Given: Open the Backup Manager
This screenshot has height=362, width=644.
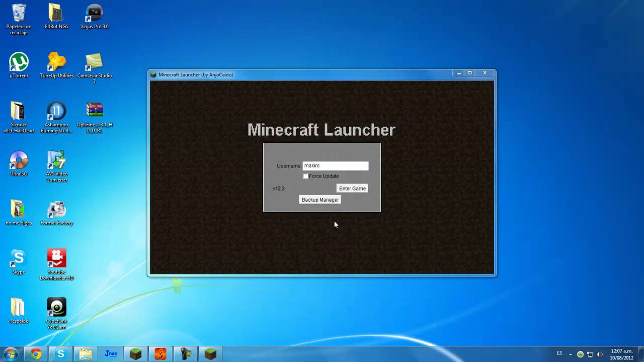Looking at the screenshot, I should (x=320, y=200).
